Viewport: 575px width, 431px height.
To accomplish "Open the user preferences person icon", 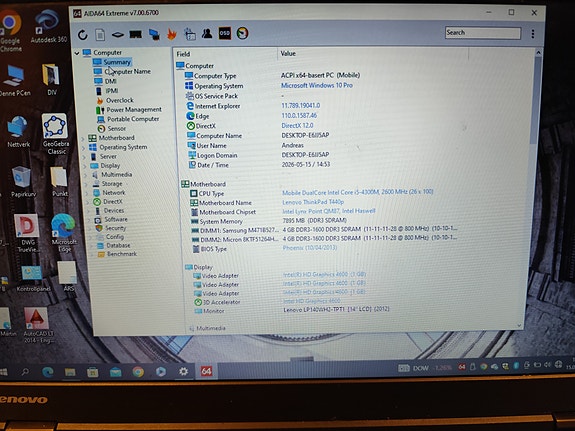I will [x=207, y=33].
